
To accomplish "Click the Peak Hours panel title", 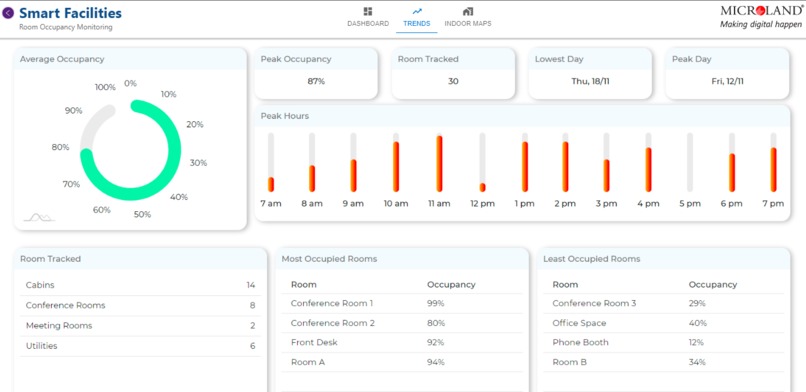I will (285, 116).
